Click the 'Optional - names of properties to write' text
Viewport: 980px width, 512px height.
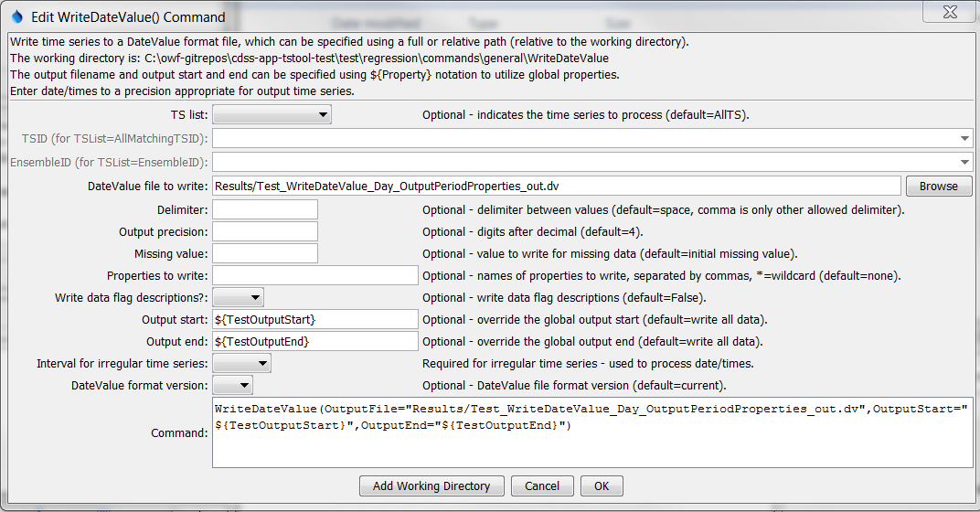point(661,276)
